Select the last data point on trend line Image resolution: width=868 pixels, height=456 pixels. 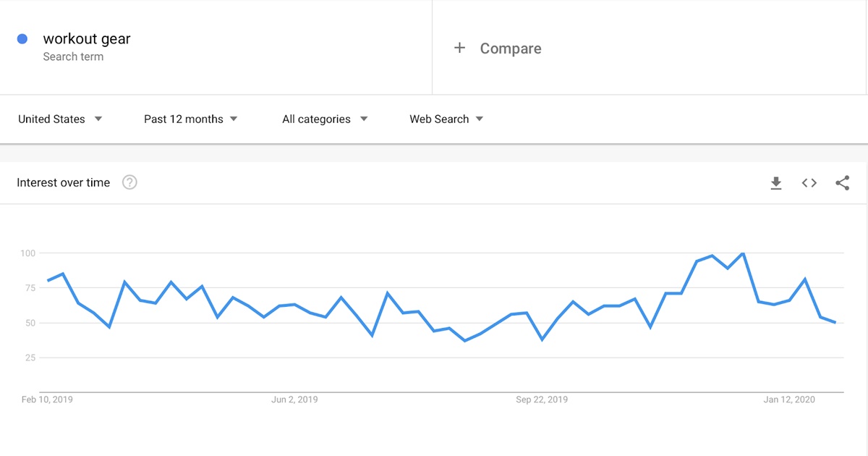(835, 323)
